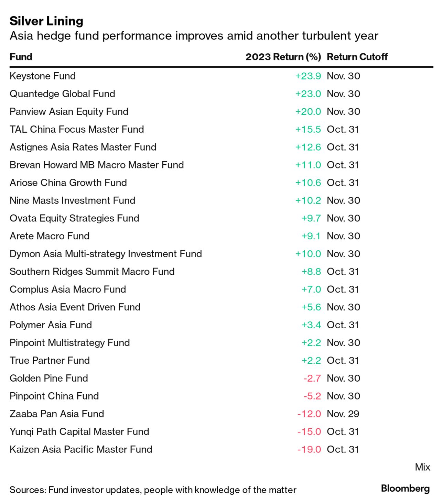Click the Silver Lining title

[46, 21]
